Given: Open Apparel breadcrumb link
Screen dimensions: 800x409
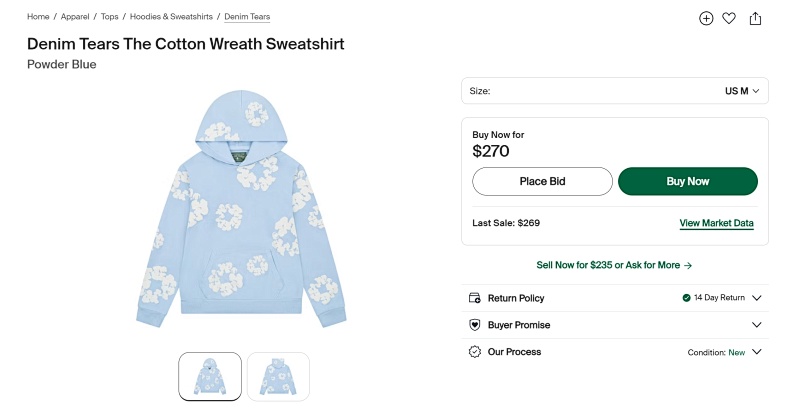Looking at the screenshot, I should (x=75, y=16).
